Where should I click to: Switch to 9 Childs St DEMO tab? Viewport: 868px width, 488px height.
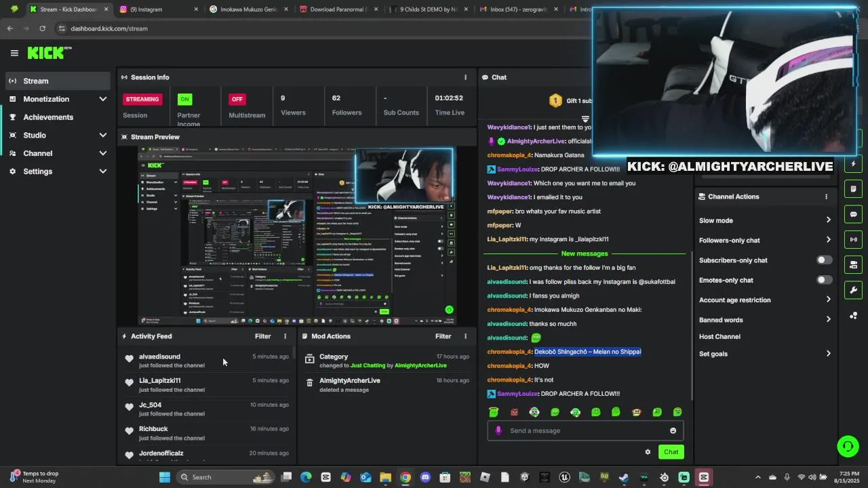[x=428, y=9]
